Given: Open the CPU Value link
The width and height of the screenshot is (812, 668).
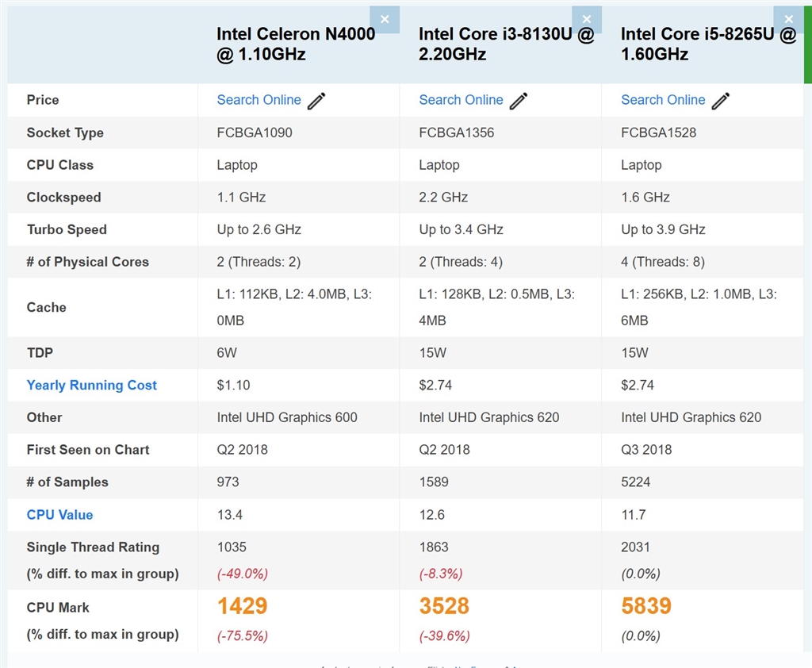Looking at the screenshot, I should 59,515.
